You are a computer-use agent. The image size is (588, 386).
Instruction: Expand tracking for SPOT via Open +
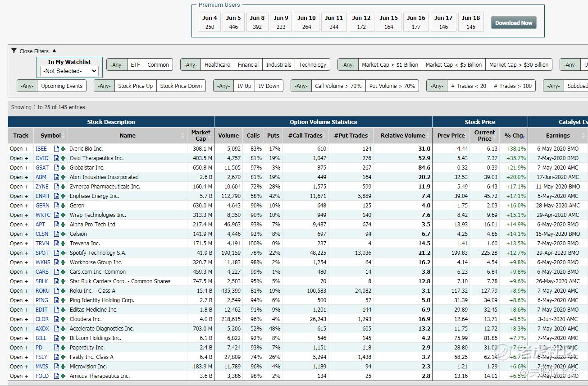click(19, 253)
